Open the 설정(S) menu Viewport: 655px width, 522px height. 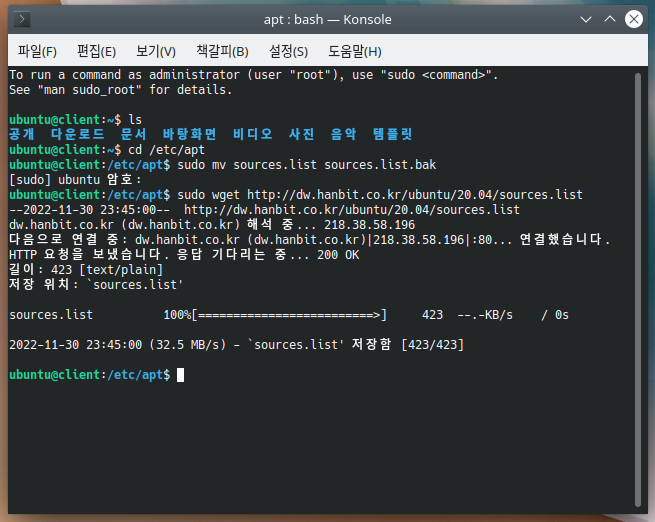click(x=288, y=51)
